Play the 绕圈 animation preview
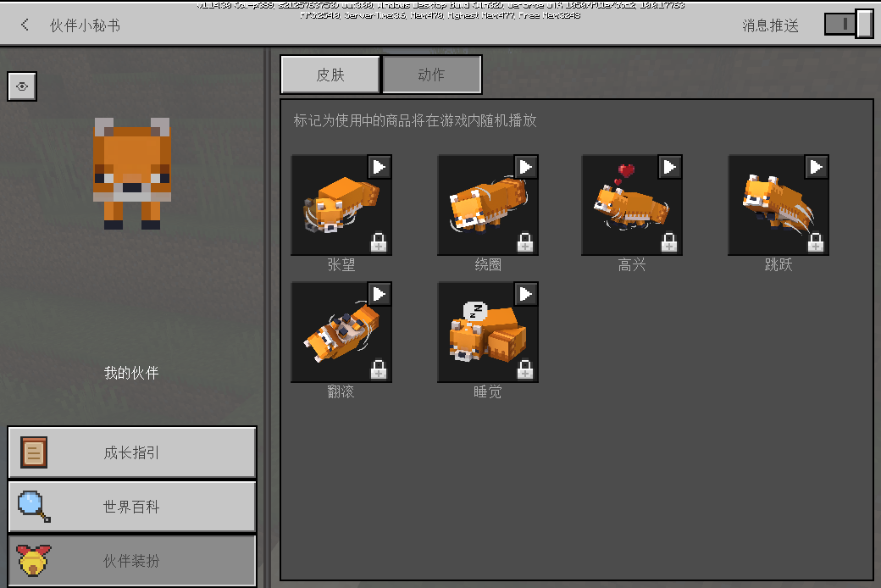881x588 pixels. 526,167
